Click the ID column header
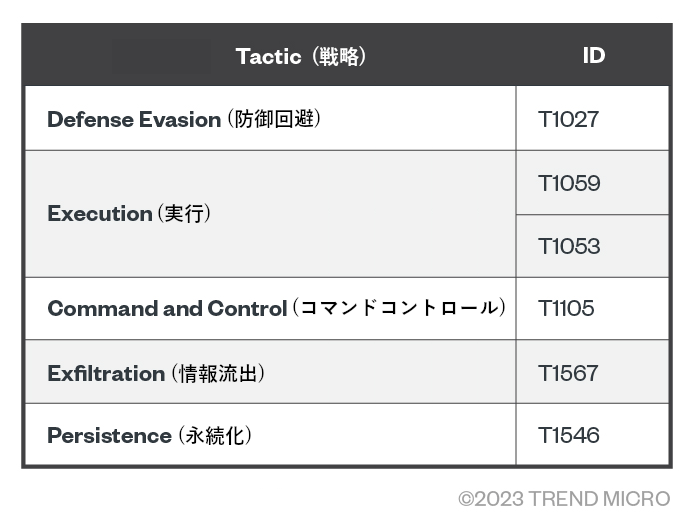Screen dimensions: 690x527 [x=593, y=55]
